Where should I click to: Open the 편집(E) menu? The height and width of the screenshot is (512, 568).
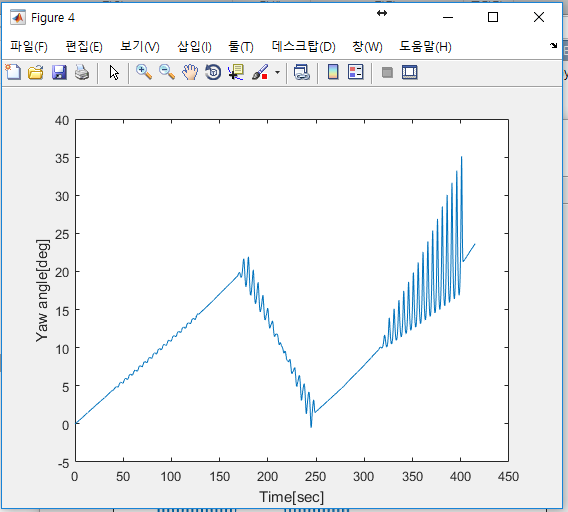click(x=84, y=46)
